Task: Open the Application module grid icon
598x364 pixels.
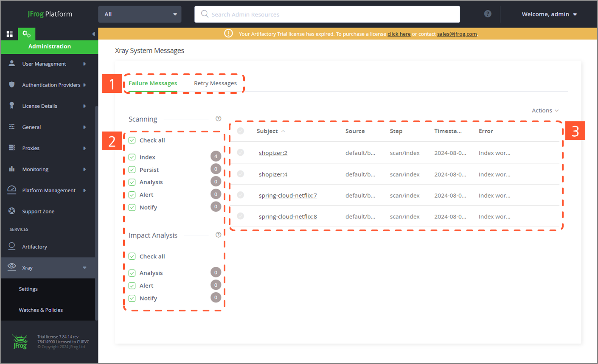Action: point(9,34)
